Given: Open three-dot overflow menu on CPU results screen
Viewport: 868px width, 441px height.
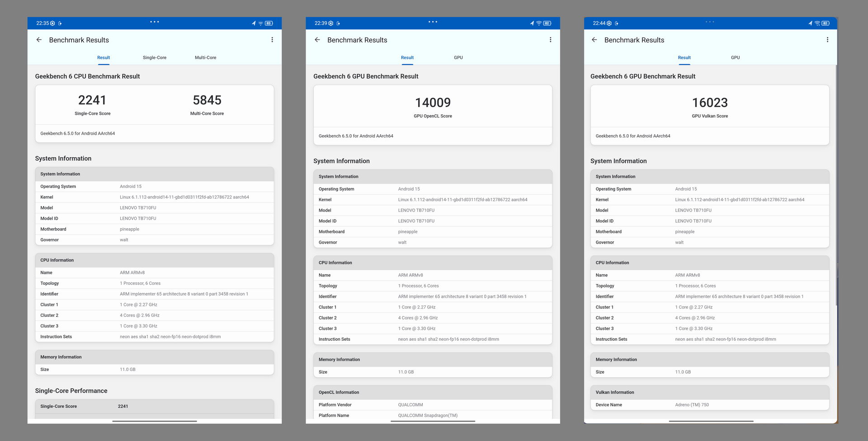Looking at the screenshot, I should tap(272, 40).
